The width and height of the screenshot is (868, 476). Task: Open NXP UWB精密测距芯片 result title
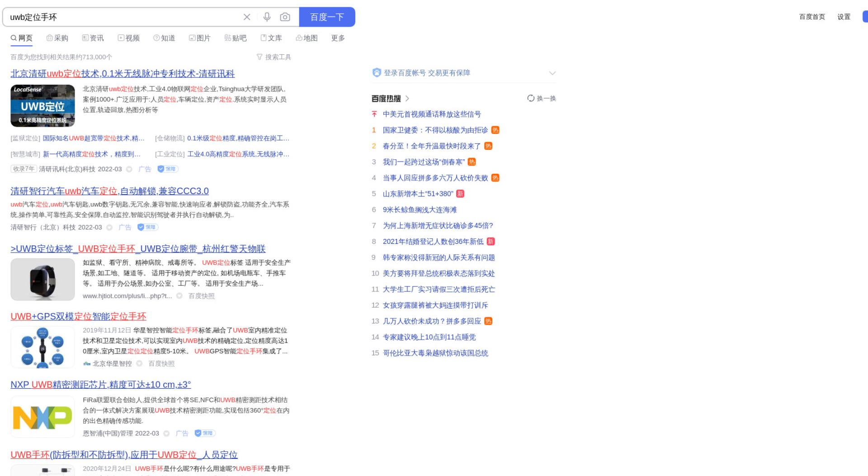(100, 385)
